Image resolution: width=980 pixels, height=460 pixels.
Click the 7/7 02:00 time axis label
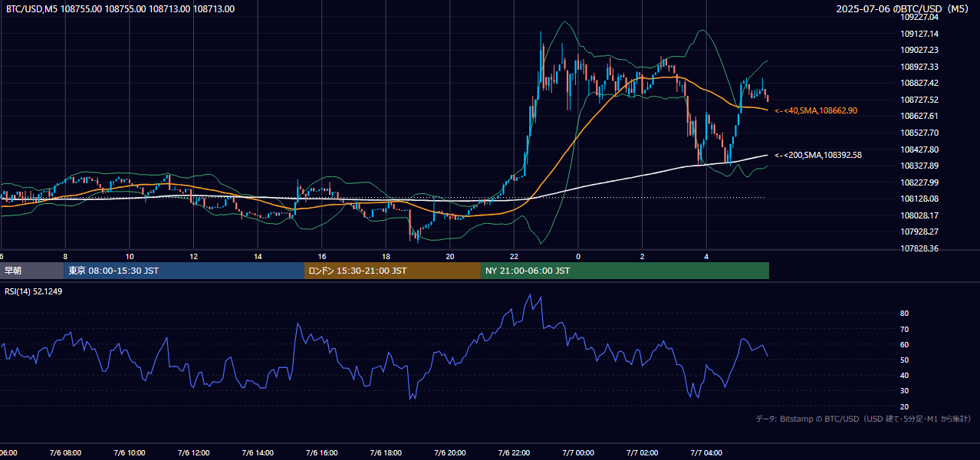pos(643,453)
